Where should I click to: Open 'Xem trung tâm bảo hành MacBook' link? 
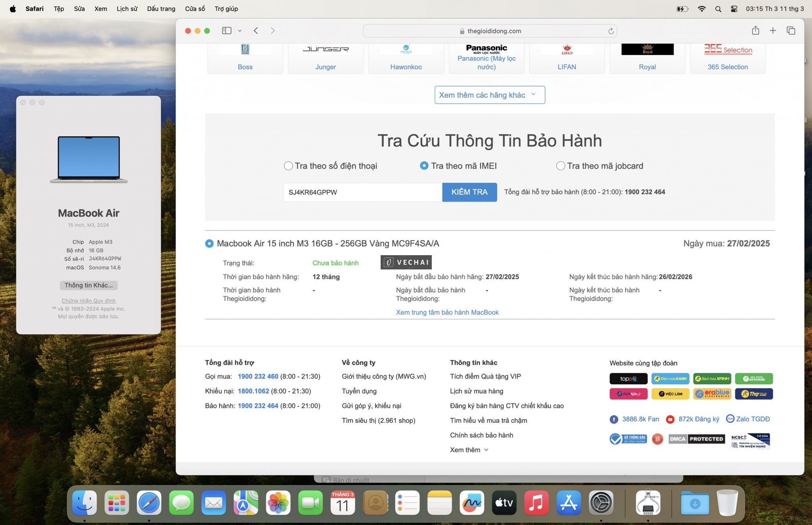coord(447,312)
